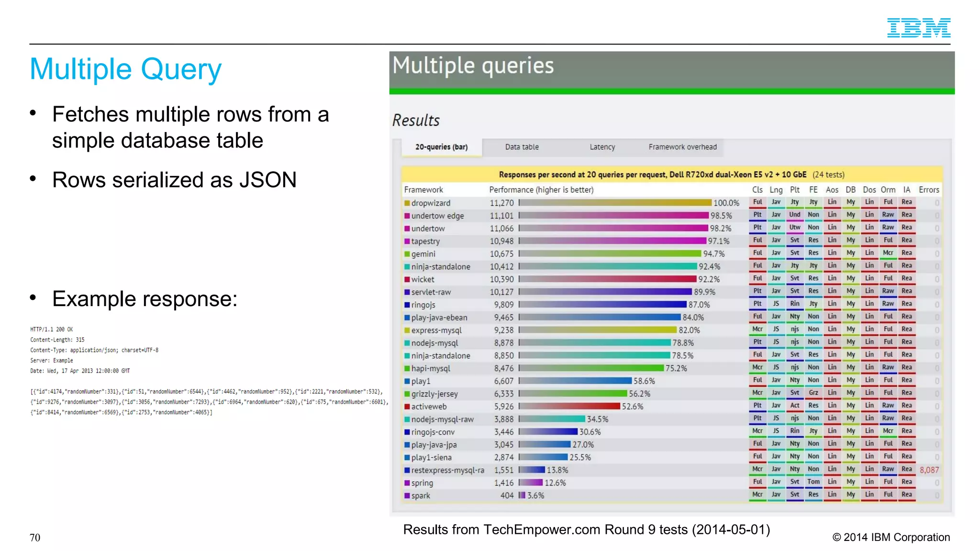Screen dimensions: 980x551
Task: Click Performance (higher is better) header
Action: pyautogui.click(x=541, y=190)
